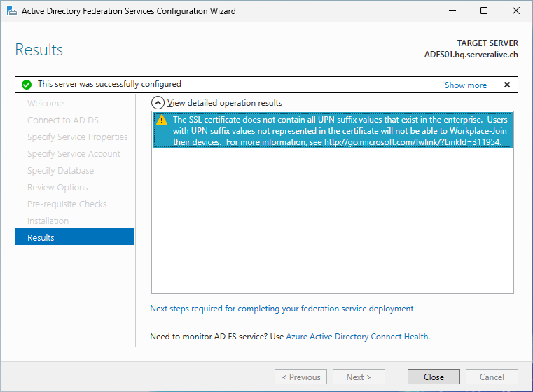Screen dimensions: 533x392
Task: Open Azure Active Directory Connect Health link
Action: (358, 337)
